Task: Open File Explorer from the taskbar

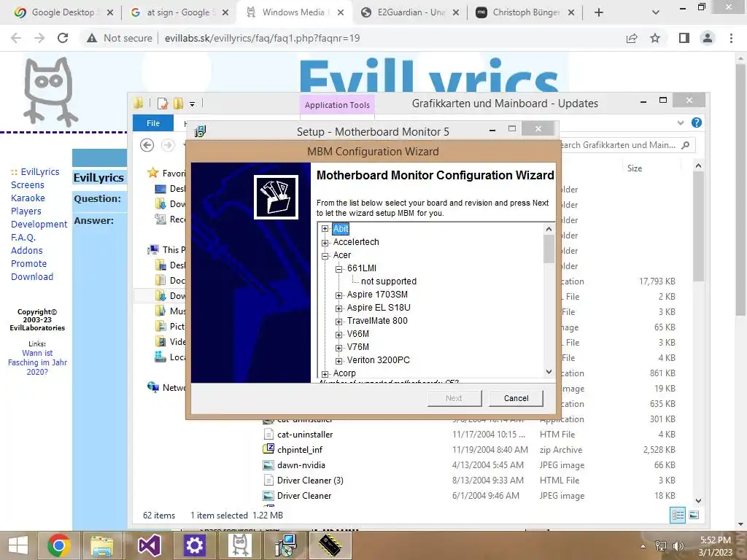Action: (x=102, y=545)
